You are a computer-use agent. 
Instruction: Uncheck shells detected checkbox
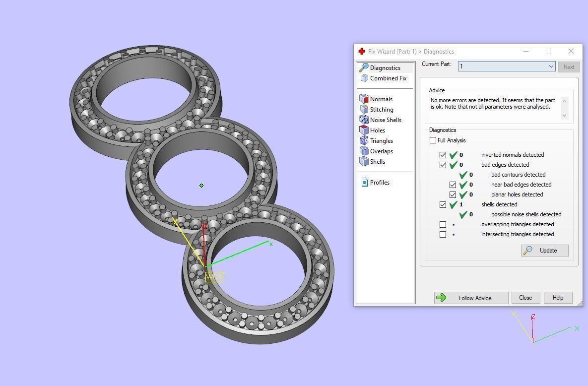coord(443,204)
